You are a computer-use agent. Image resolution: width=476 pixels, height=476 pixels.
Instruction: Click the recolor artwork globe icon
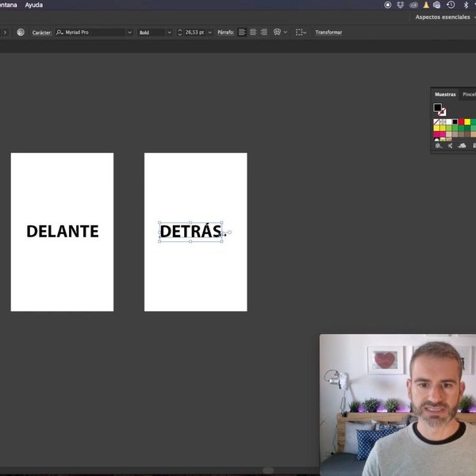point(21,33)
